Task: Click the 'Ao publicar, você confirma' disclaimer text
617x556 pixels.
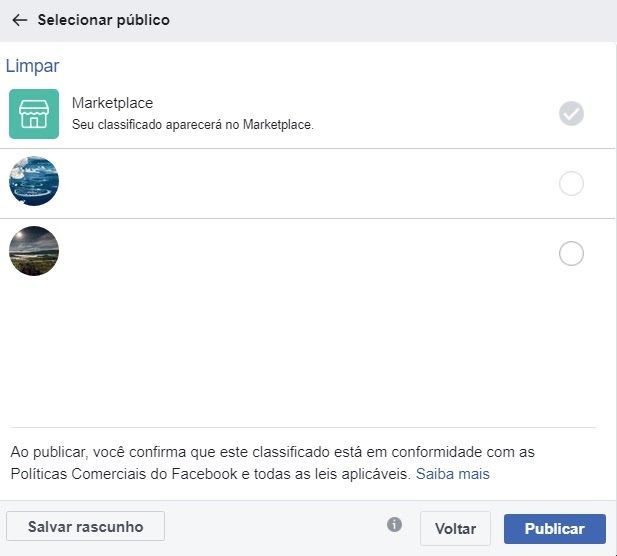Action: 272,452
